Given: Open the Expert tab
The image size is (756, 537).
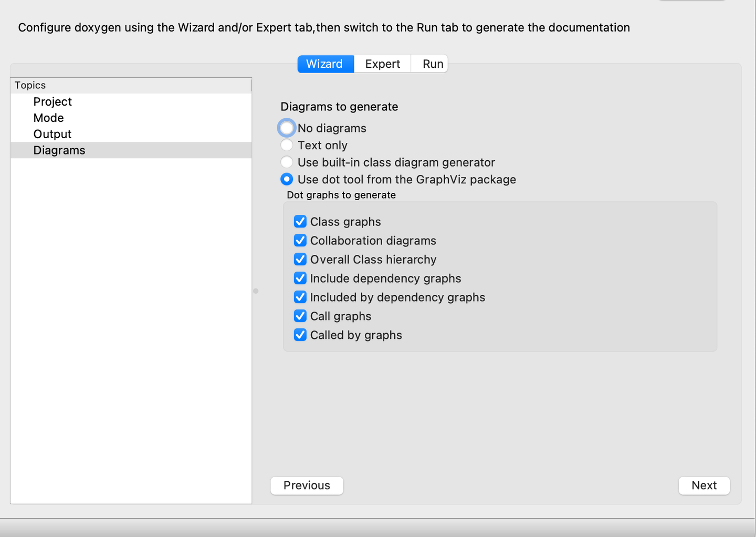Looking at the screenshot, I should click(382, 64).
